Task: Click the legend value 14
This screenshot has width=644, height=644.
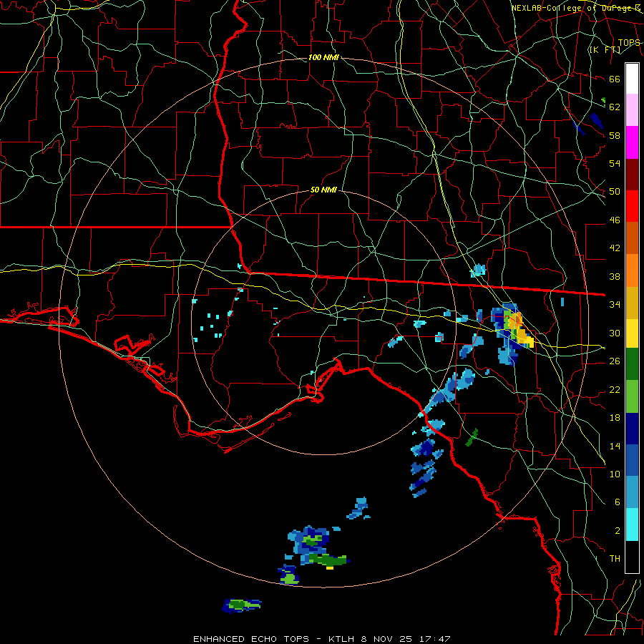Action: 615,446
